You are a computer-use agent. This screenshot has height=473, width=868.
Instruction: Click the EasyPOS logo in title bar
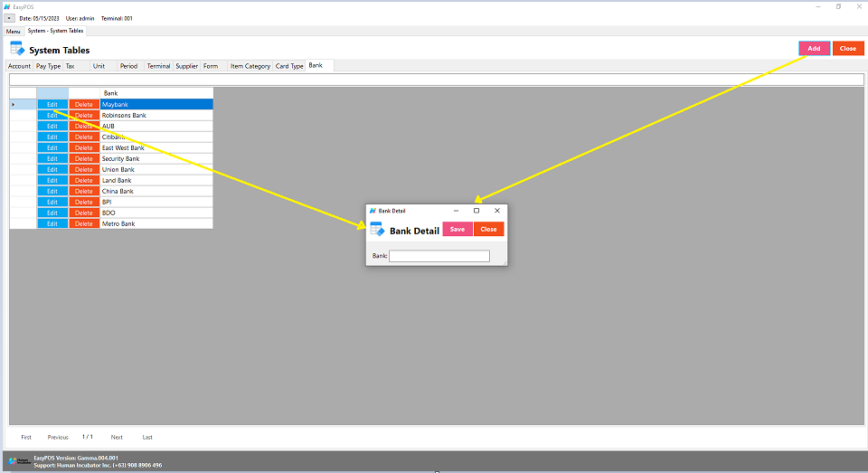tap(7, 6)
